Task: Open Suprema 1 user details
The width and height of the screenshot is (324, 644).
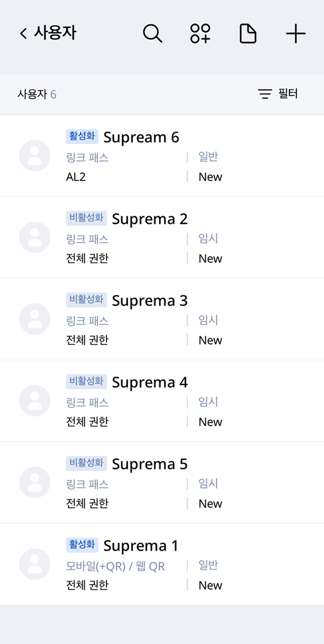Action: click(141, 546)
